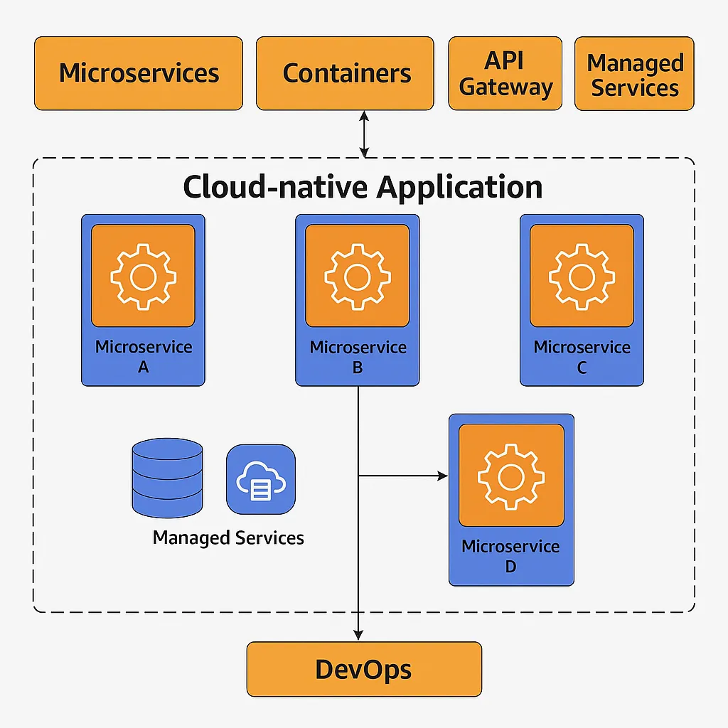Select the "Microservice B" text label
Screen dimensions: 728x728
click(358, 357)
